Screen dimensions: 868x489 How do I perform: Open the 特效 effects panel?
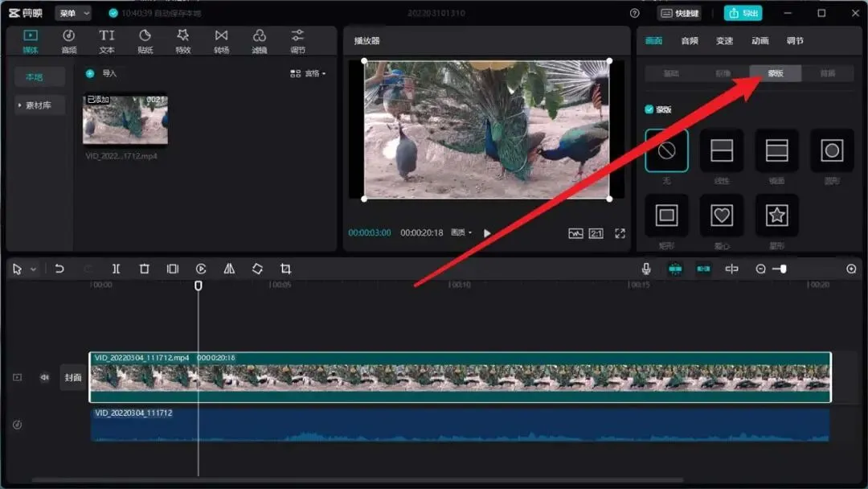(x=182, y=42)
